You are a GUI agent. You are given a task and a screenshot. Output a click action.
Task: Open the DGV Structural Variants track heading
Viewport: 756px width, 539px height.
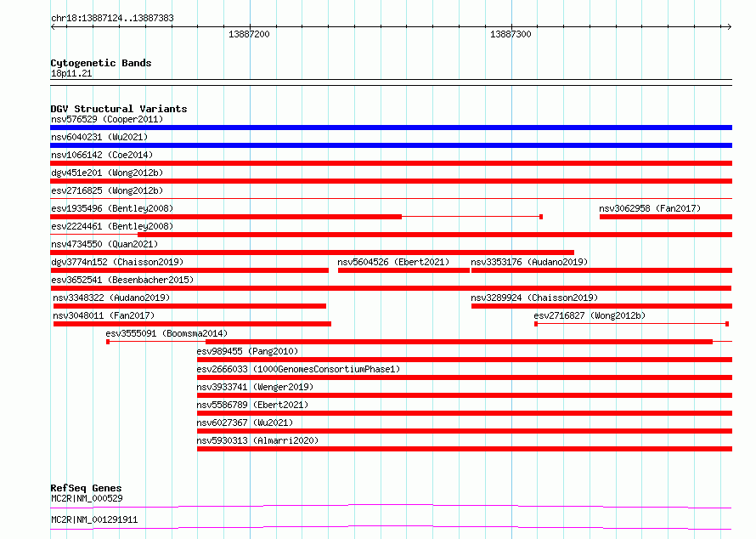coord(119,109)
